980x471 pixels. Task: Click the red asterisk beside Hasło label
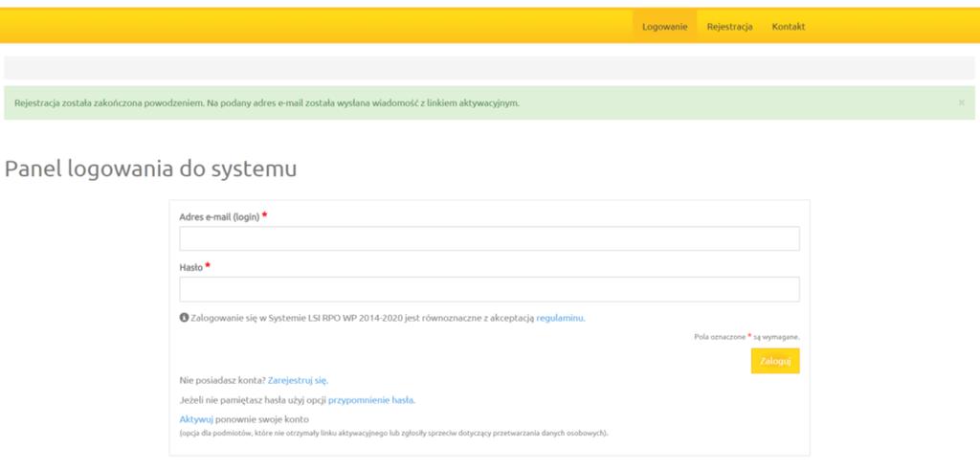(208, 266)
